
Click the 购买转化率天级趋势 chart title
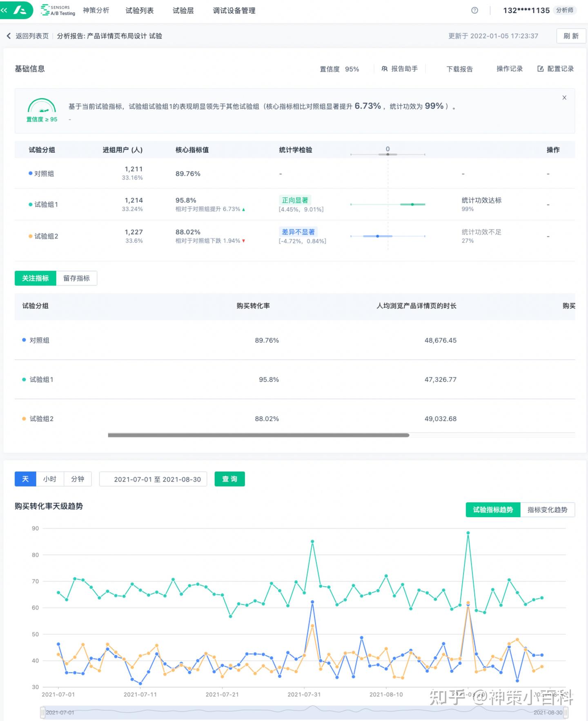click(49, 506)
